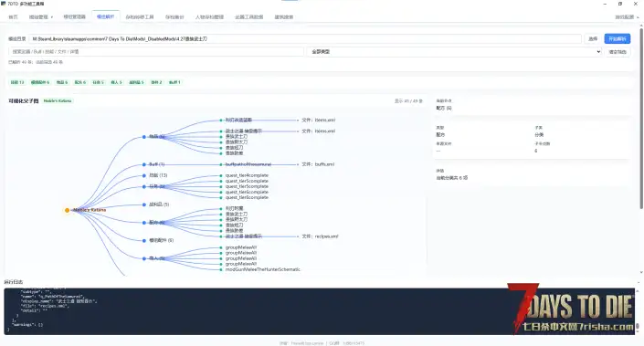Open the 全部类型 type dropdown
644x346 pixels.
pyautogui.click(x=454, y=52)
